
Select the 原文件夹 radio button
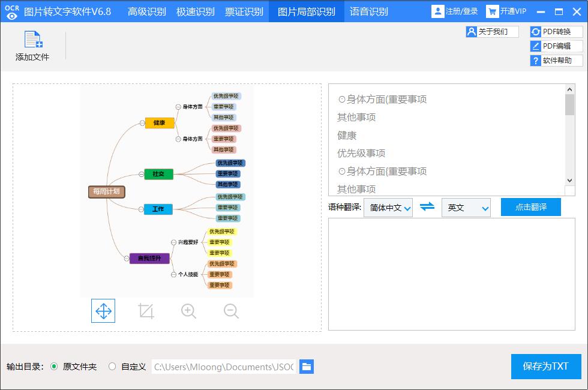[54, 367]
